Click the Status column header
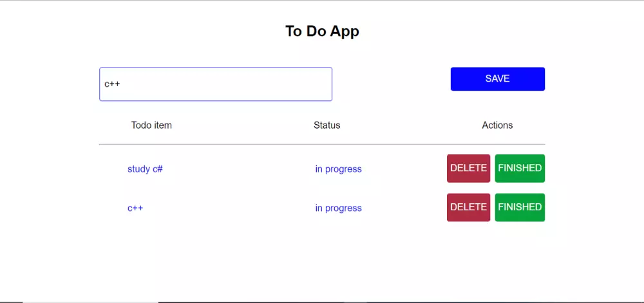The image size is (644, 303). pyautogui.click(x=327, y=125)
